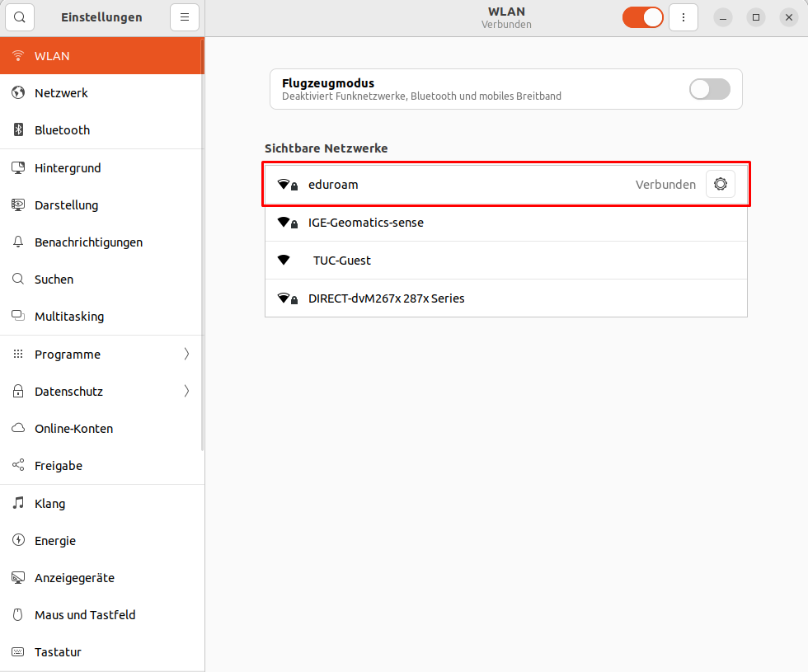The height and width of the screenshot is (672, 808).
Task: Open the Suchen settings page
Action: pos(102,280)
